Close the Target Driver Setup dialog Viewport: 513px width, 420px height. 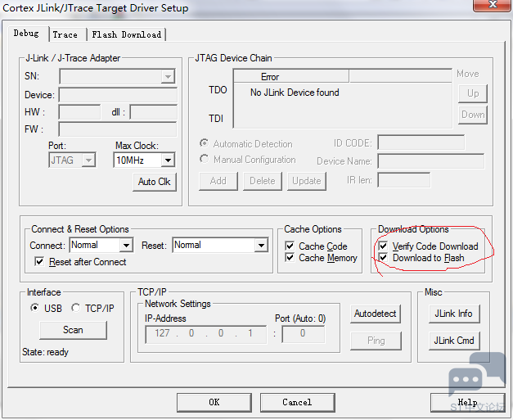(x=493, y=5)
